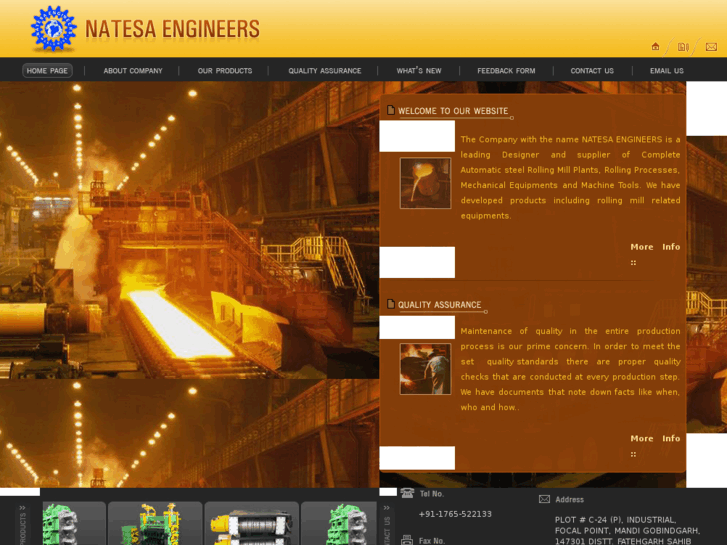The image size is (727, 545).
Task: Click the PLOT # C-24 address text
Action: pyautogui.click(x=627, y=530)
